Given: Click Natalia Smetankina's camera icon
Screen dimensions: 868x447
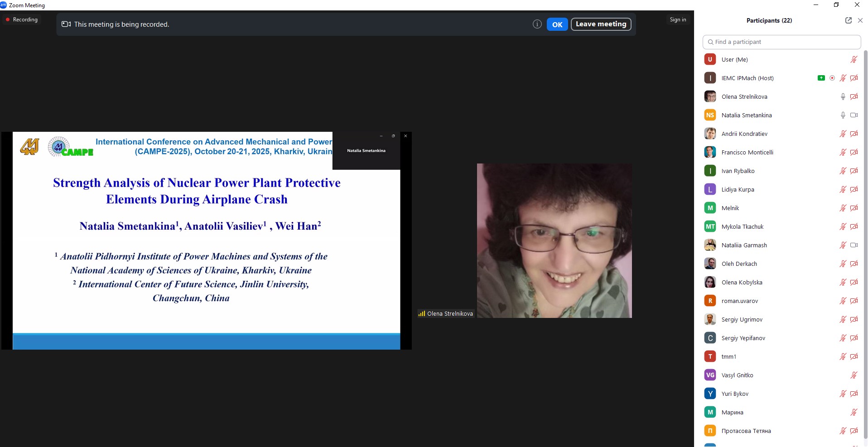Looking at the screenshot, I should click(854, 115).
